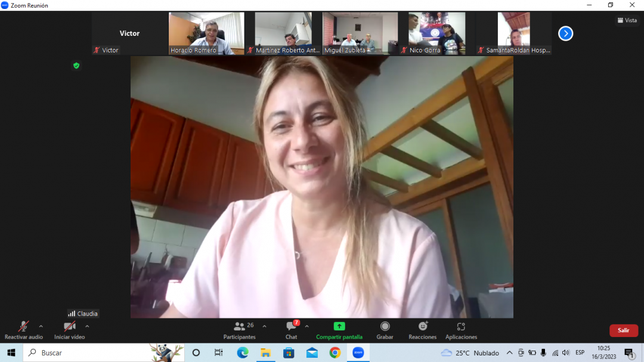Start camera with Iniciar vídeo
This screenshot has height=362, width=644.
(69, 330)
